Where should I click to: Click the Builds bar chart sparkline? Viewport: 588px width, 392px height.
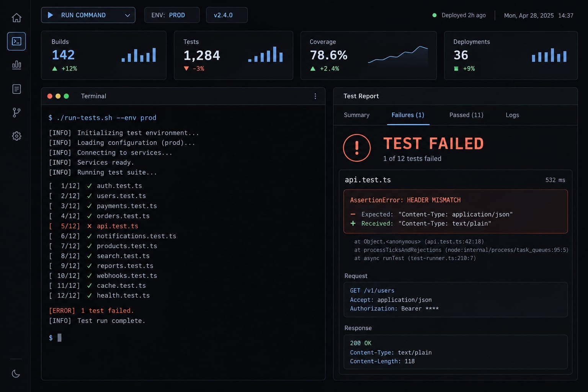pyautogui.click(x=139, y=55)
